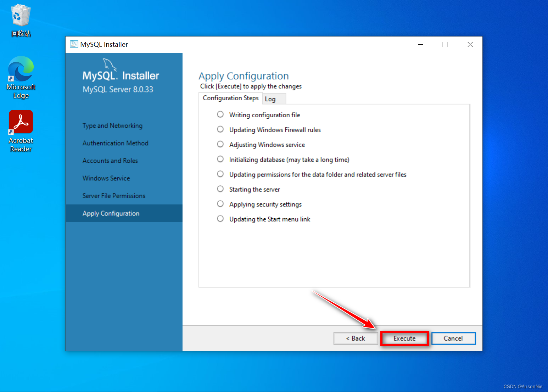Select the Initializing database step circle

point(220,159)
